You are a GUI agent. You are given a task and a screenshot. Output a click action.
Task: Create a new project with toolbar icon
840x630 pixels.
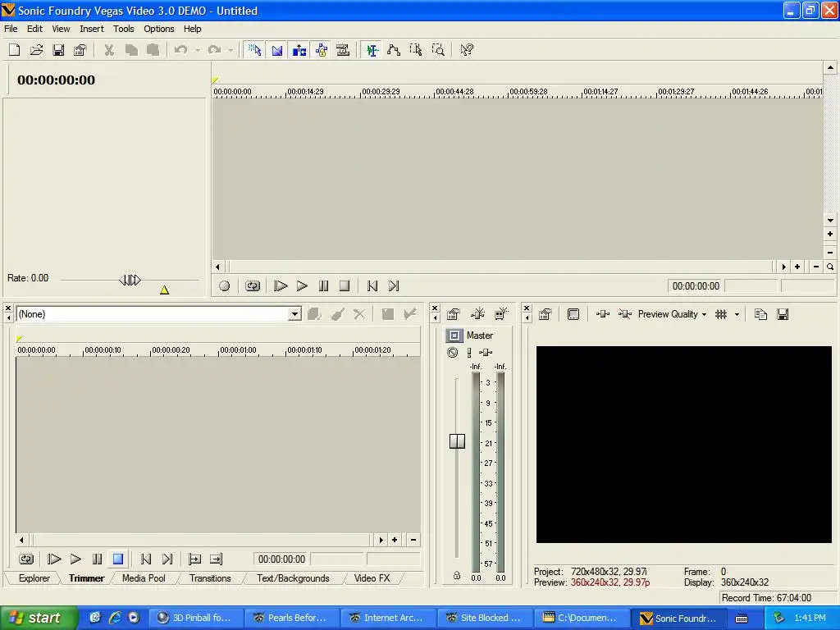coord(15,50)
